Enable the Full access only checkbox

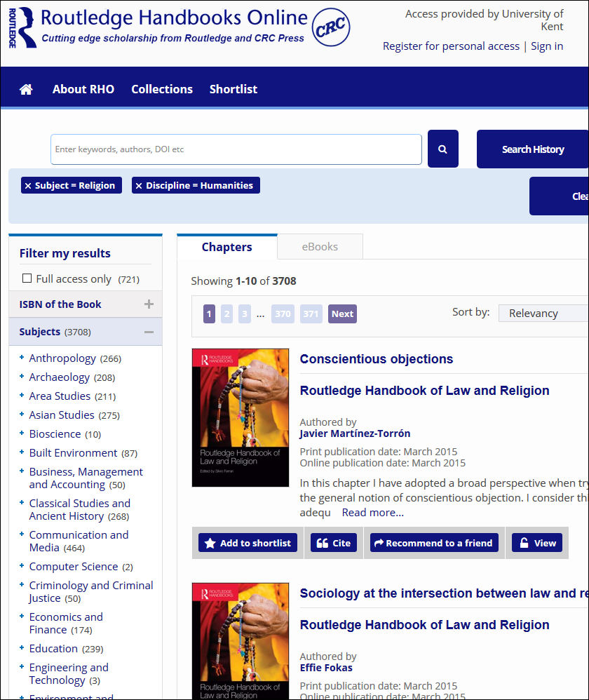27,278
